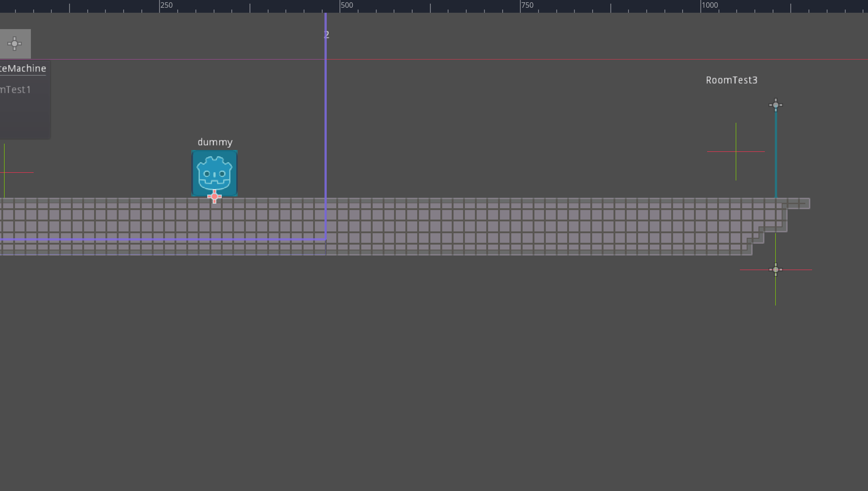868x491 pixels.
Task: Select the position marker below the stair tiles
Action: [776, 270]
